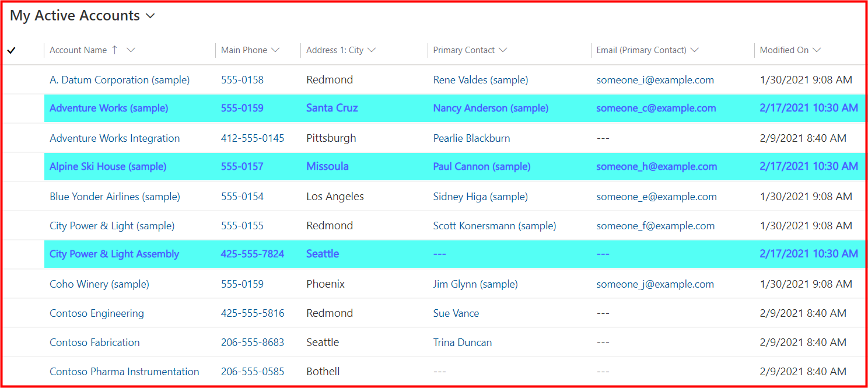
Task: Open Alpine Ski House (sample) account
Action: [x=108, y=166]
